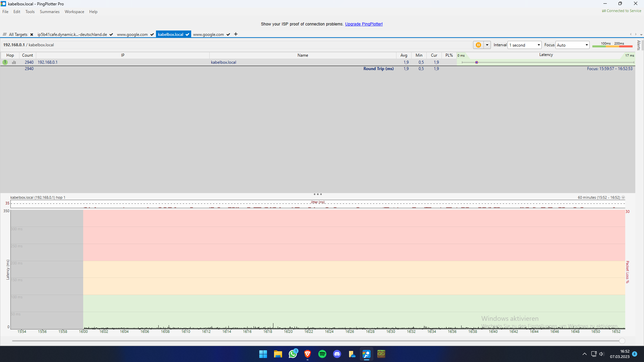Toggle the checkmark on the ip5b41cafe tab

click(111, 34)
